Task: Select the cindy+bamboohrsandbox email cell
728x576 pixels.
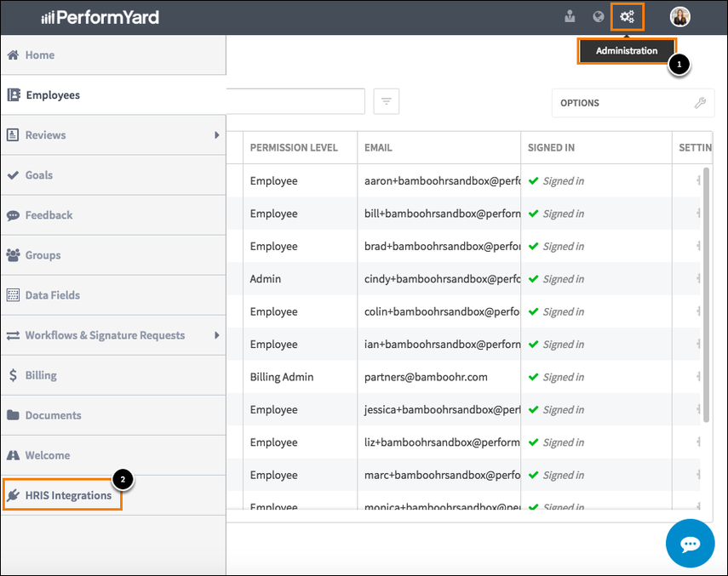Action: click(439, 279)
